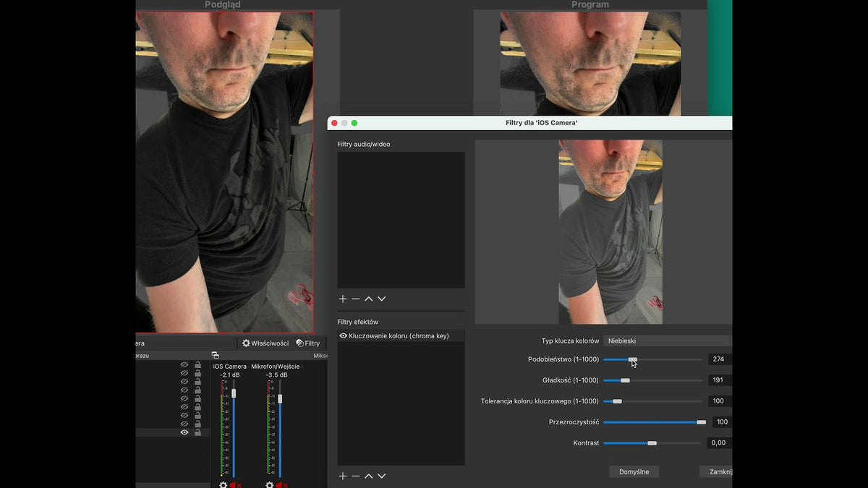This screenshot has width=868, height=488.
Task: Reset filter with Domyślne button
Action: [634, 471]
